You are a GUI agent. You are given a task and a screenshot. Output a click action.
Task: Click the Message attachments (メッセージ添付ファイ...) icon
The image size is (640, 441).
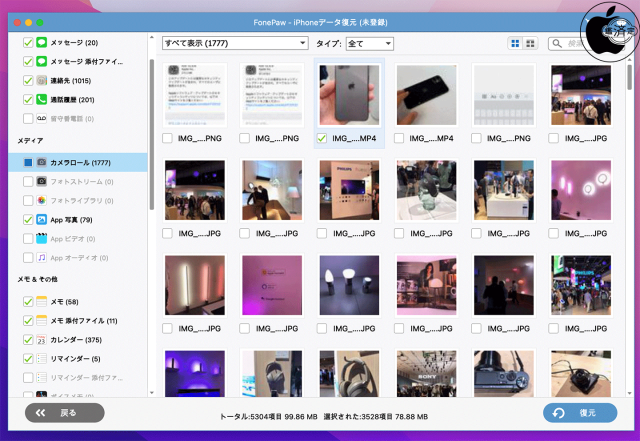(x=41, y=61)
